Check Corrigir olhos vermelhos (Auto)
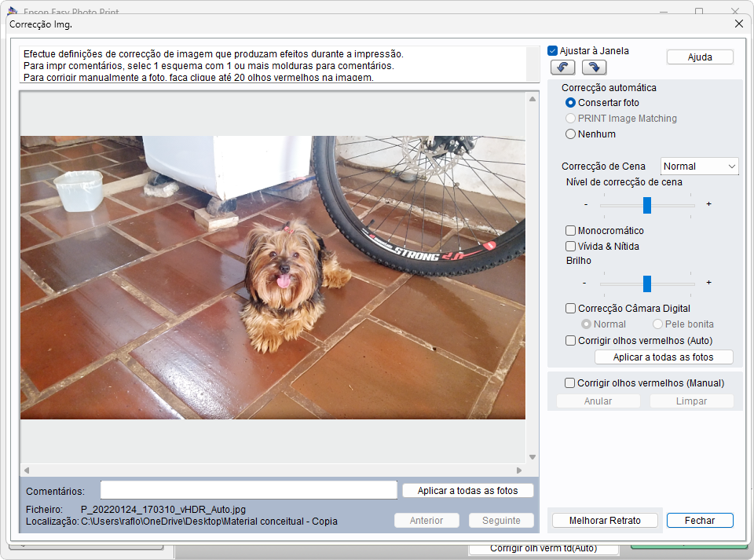 tap(570, 340)
